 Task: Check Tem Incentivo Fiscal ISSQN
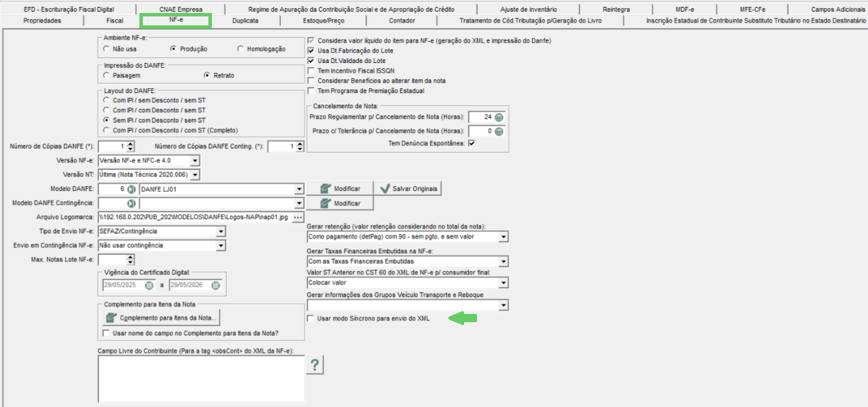pos(312,70)
